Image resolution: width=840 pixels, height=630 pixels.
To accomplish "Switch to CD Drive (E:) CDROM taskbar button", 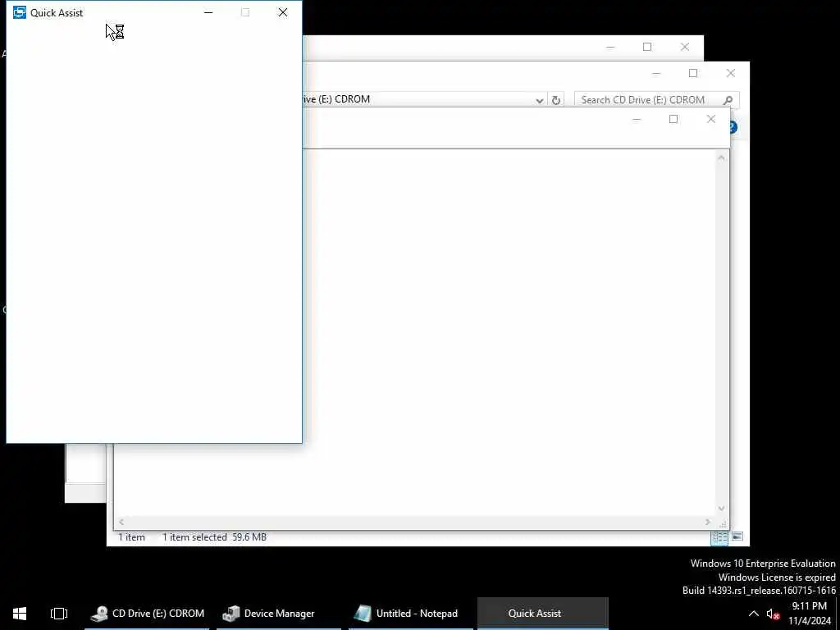I will pos(148,614).
